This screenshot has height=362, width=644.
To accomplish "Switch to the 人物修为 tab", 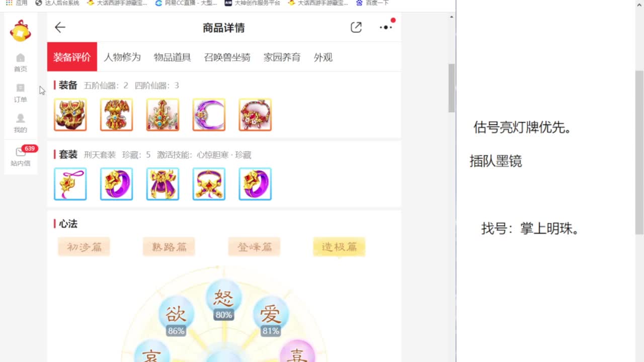I will pos(122,57).
